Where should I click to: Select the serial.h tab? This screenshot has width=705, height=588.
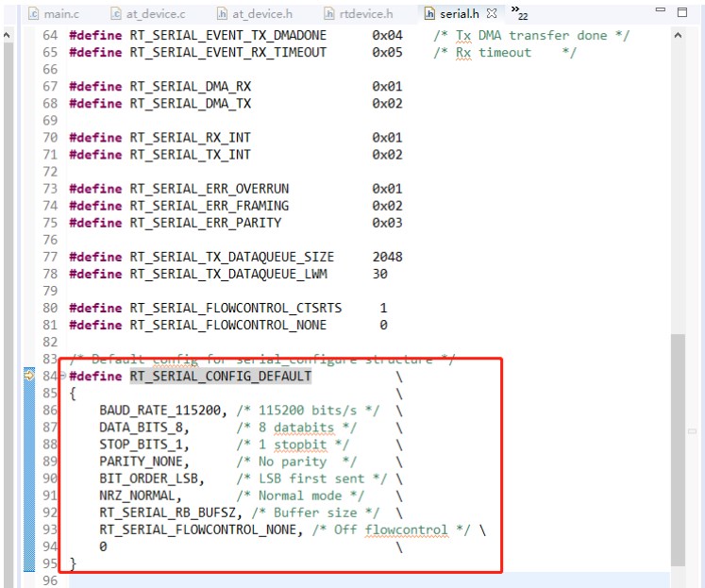click(459, 14)
